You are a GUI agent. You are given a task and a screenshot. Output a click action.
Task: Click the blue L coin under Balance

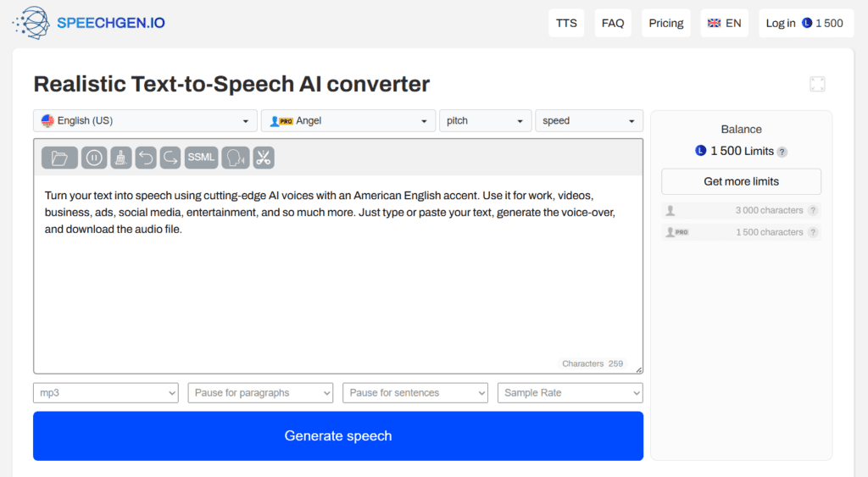[701, 151]
